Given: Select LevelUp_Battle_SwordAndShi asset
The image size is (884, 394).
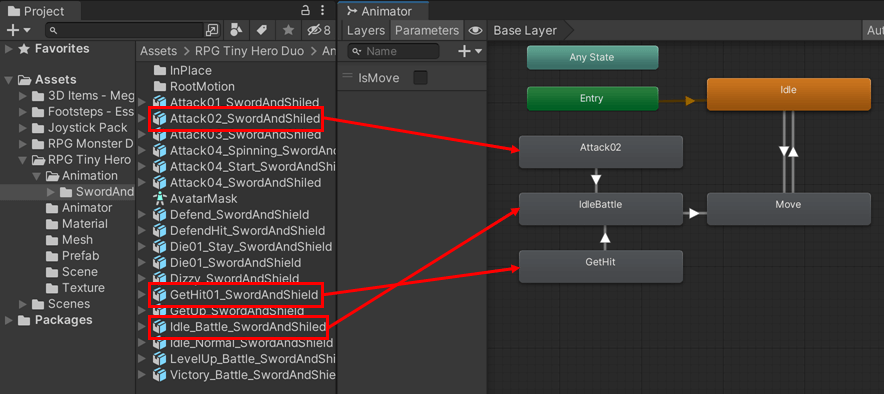Looking at the screenshot, I should [245, 359].
